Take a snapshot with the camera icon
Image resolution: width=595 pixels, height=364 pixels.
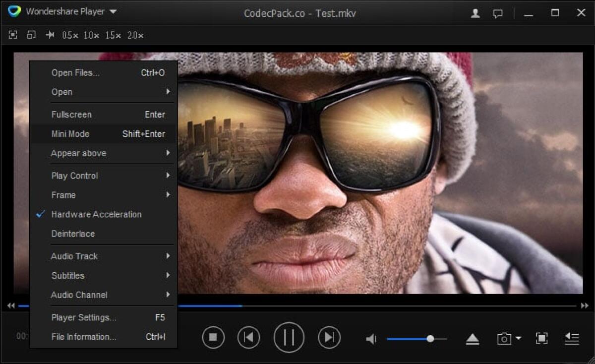click(x=504, y=338)
